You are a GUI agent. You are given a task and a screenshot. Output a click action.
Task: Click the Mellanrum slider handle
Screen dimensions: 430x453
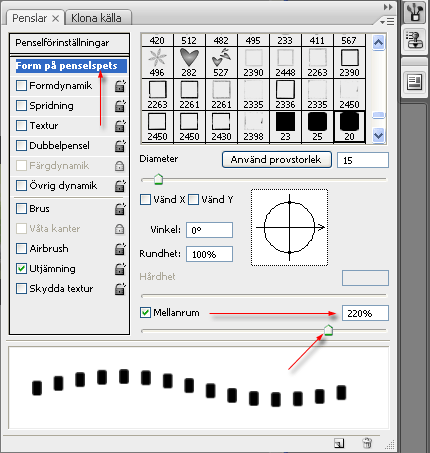328,330
